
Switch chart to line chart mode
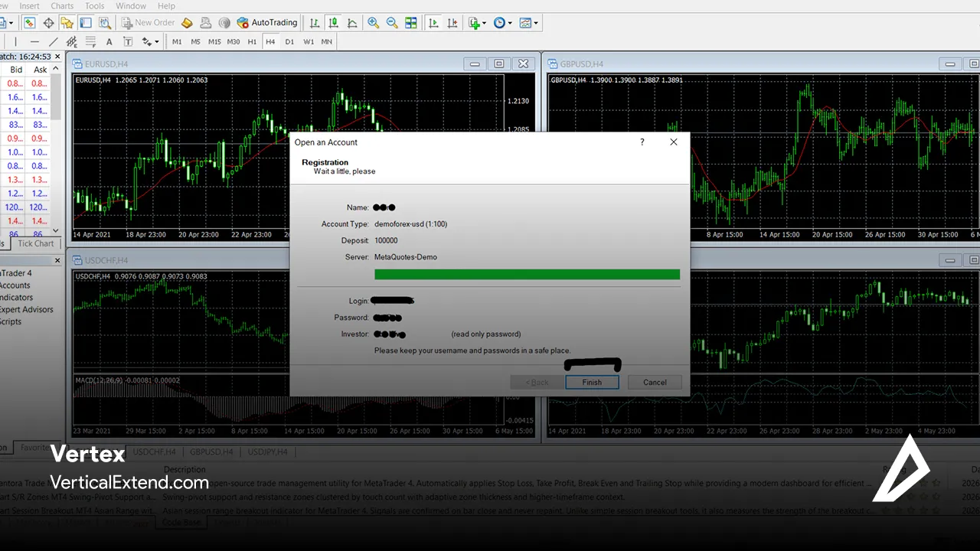pos(353,23)
